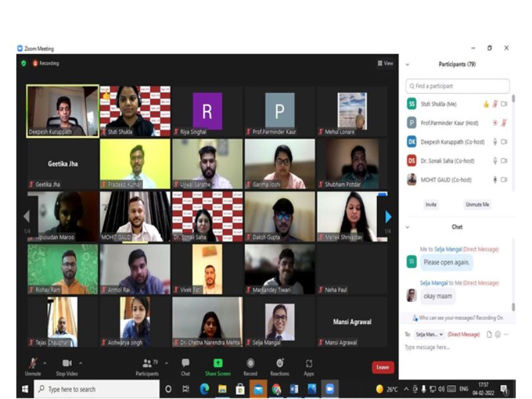Screen dimensions: 532x399
Task: Open the View layout menu
Action: 385,63
